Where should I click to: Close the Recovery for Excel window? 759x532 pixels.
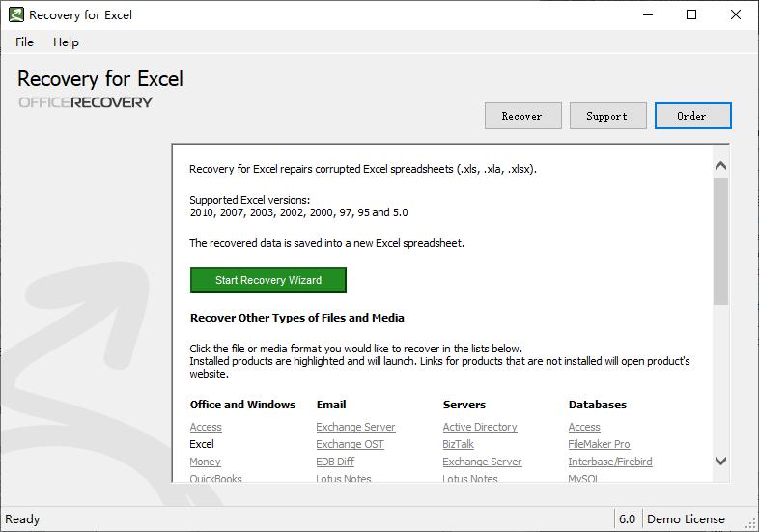click(x=735, y=14)
